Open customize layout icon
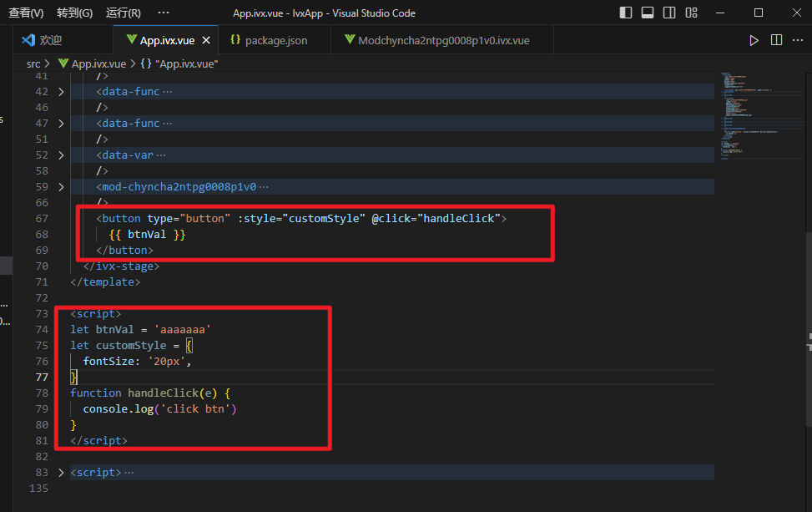The width and height of the screenshot is (812, 512). (x=691, y=13)
